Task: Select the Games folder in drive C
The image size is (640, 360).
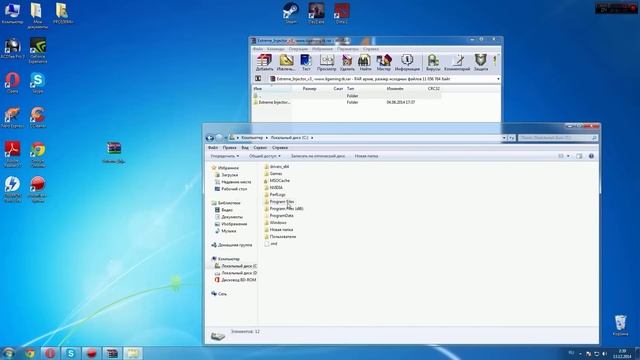Action: click(x=273, y=173)
